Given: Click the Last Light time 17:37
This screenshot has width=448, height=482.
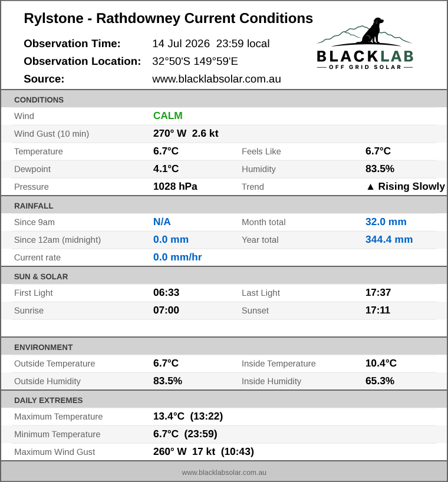Looking at the screenshot, I should 378,292.
